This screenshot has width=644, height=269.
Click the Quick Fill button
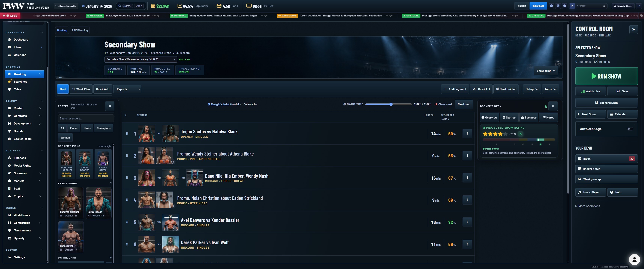(x=481, y=89)
